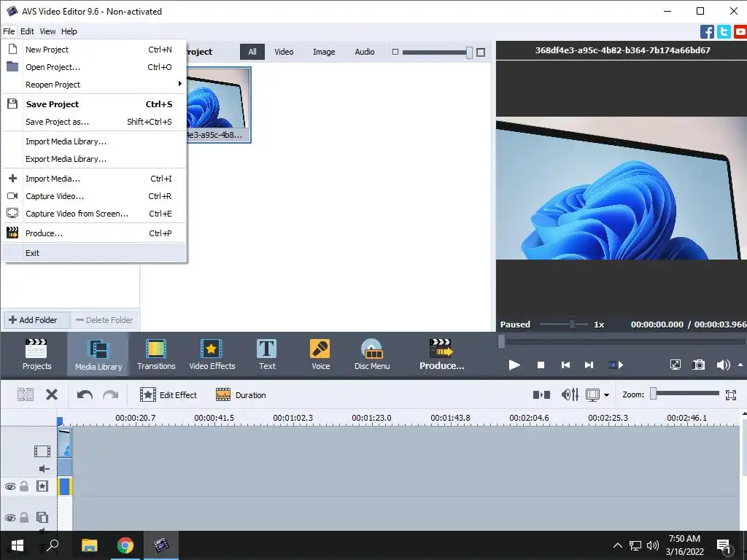The width and height of the screenshot is (747, 560).
Task: Select New Project from File menu
Action: pos(94,50)
